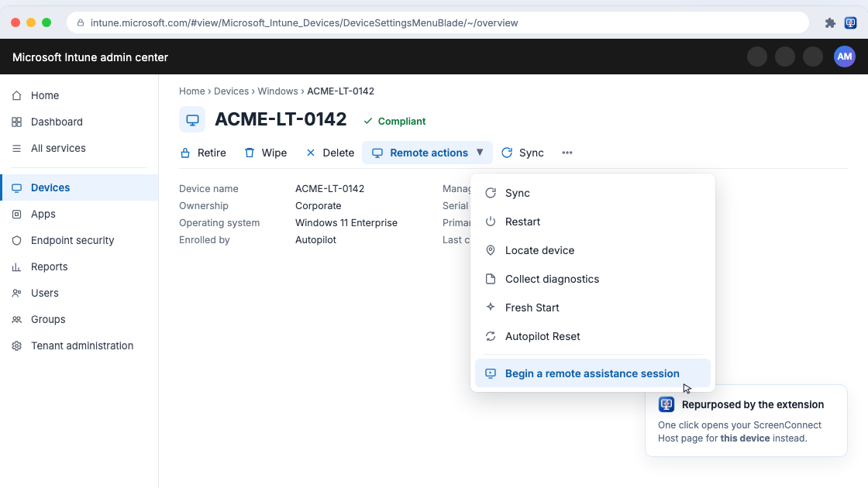Click the All services list icon
Screen dimensions: 868x488
[16, 148]
